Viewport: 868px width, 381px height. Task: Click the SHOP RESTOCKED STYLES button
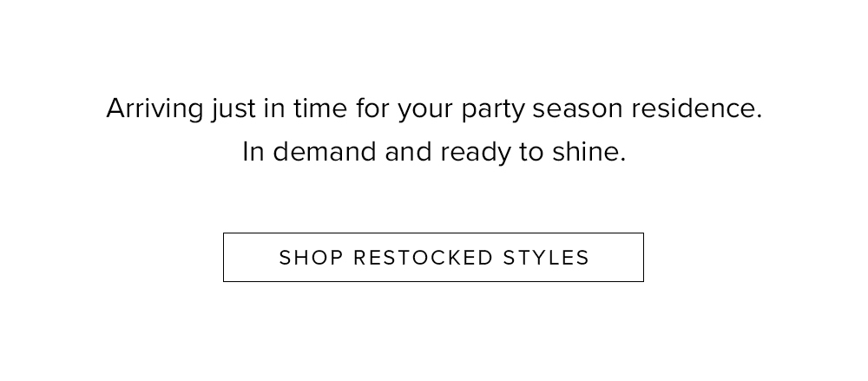(x=433, y=258)
